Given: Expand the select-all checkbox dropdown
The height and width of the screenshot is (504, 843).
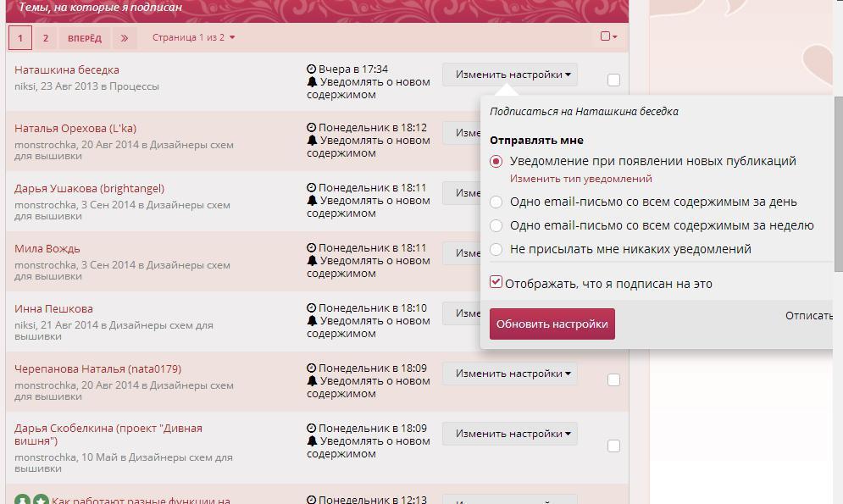Looking at the screenshot, I should 608,36.
